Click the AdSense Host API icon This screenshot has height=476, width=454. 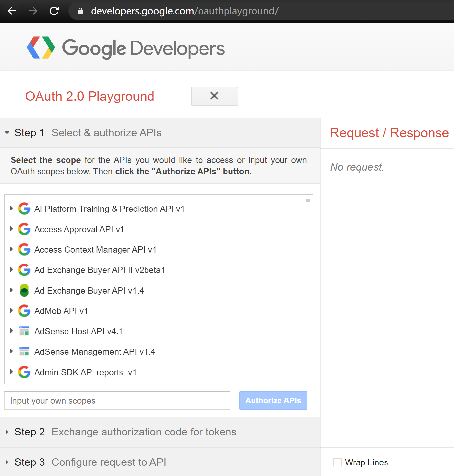pos(24,331)
